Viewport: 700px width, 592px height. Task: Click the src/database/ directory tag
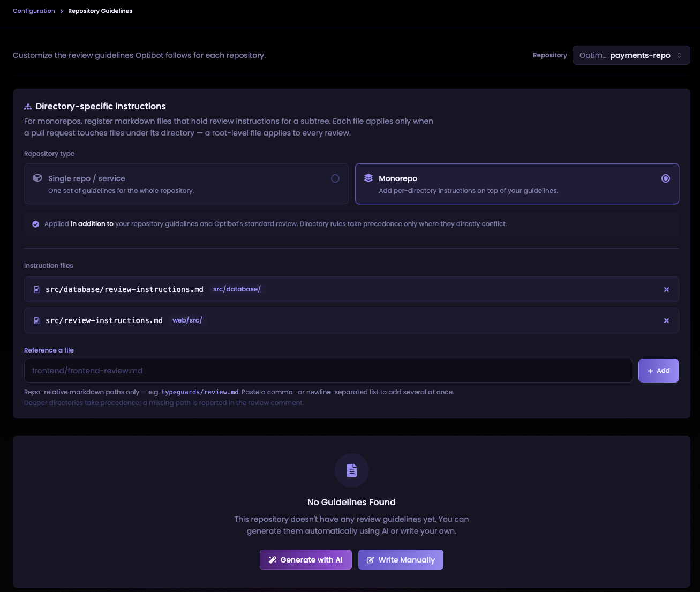pos(237,289)
